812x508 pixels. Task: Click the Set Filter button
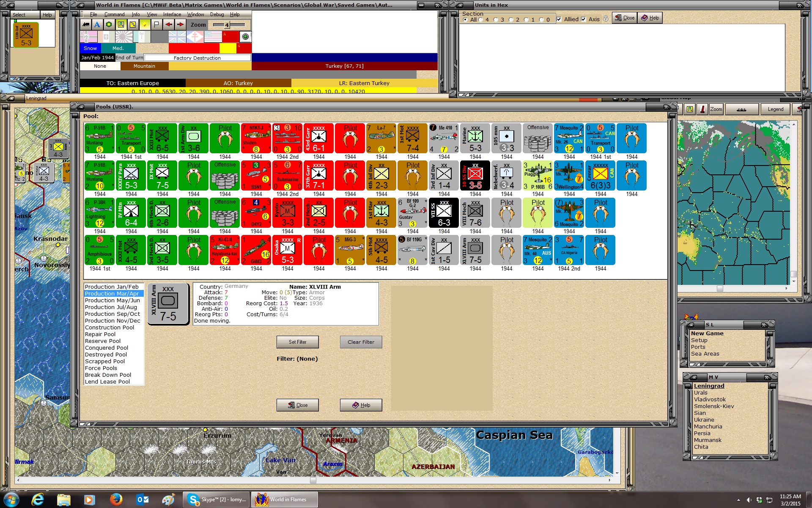tap(298, 342)
